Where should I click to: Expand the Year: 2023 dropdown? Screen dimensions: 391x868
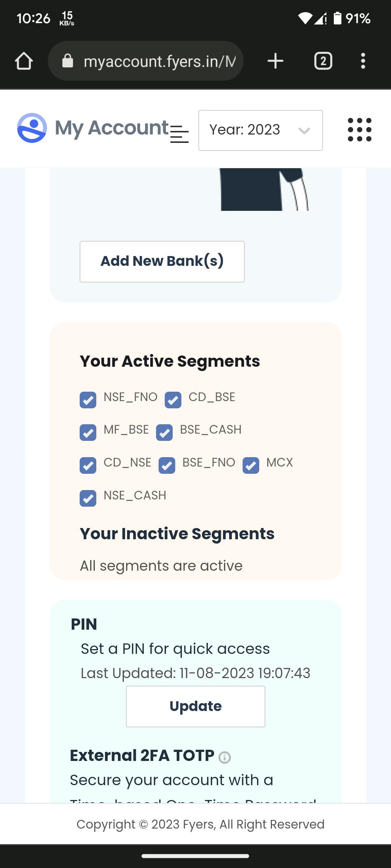(x=260, y=130)
